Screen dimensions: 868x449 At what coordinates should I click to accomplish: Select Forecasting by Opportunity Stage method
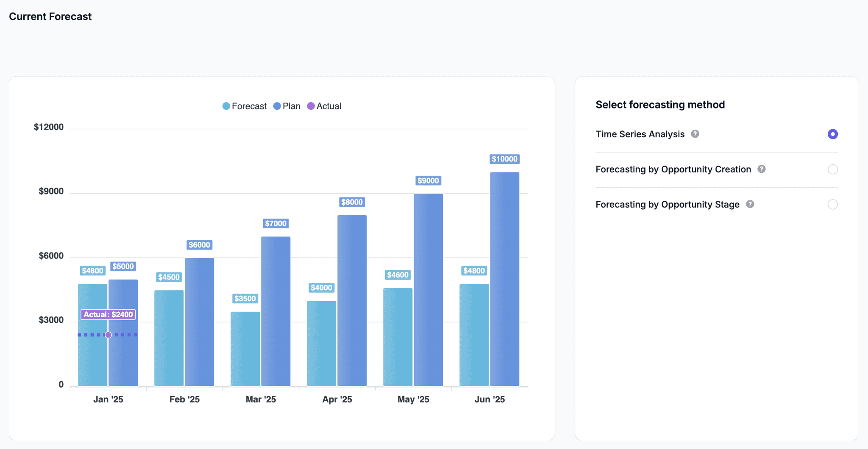[x=832, y=204]
